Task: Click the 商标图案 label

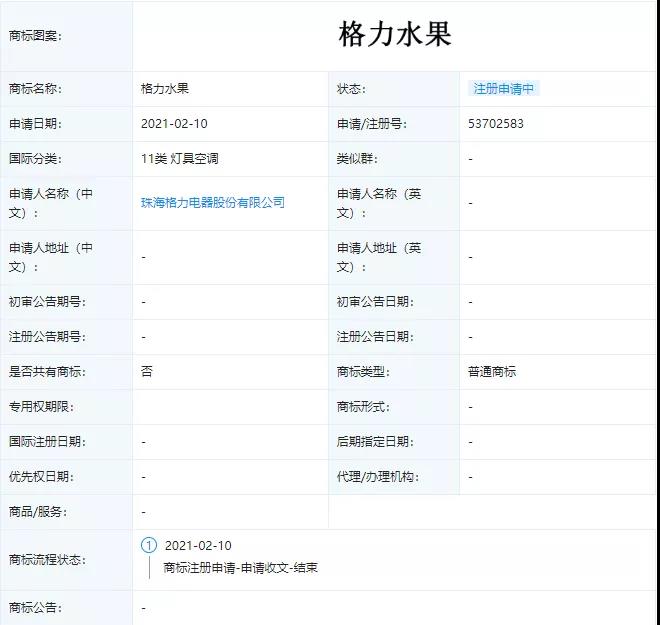Action: pos(35,36)
